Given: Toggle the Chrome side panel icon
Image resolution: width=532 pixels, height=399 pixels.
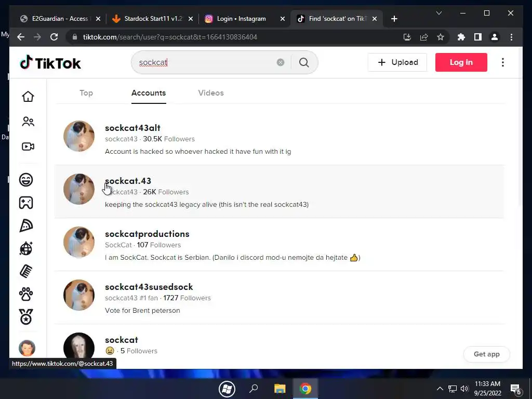Looking at the screenshot, I should 478,37.
